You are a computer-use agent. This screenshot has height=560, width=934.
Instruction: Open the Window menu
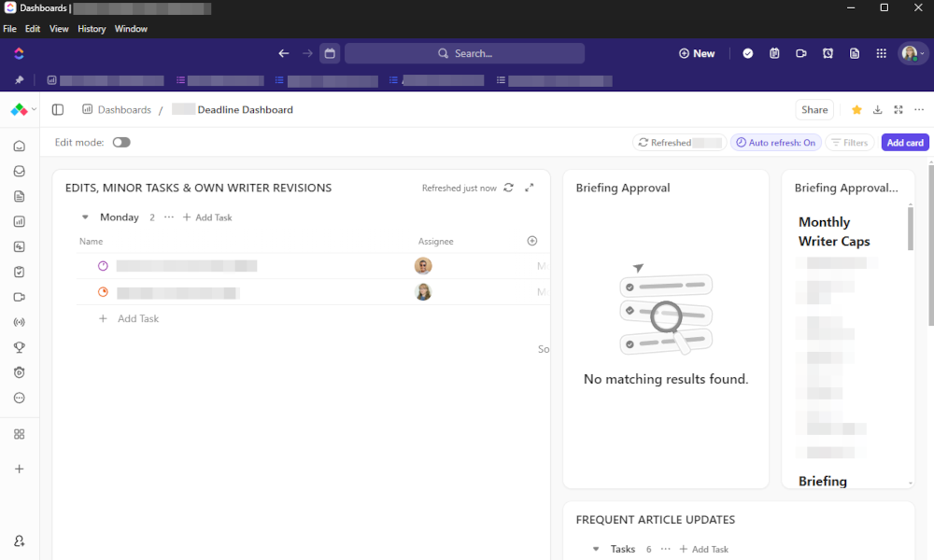pos(131,29)
